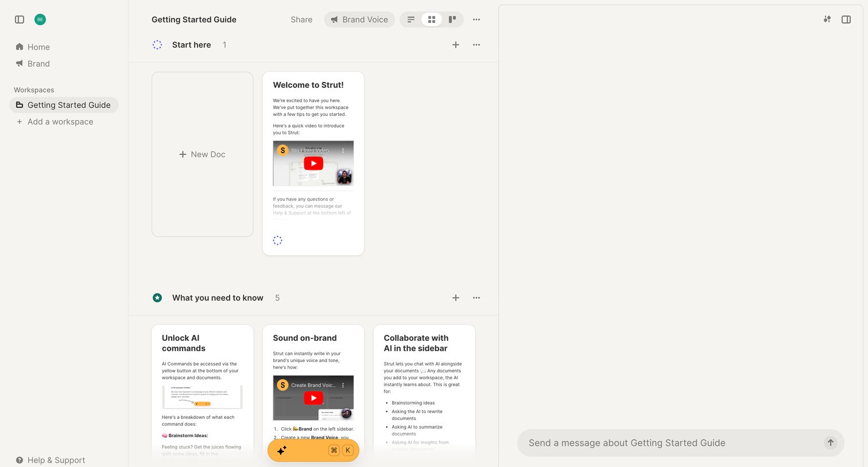
Task: Play the Create Brand Voice video
Action: (x=313, y=398)
